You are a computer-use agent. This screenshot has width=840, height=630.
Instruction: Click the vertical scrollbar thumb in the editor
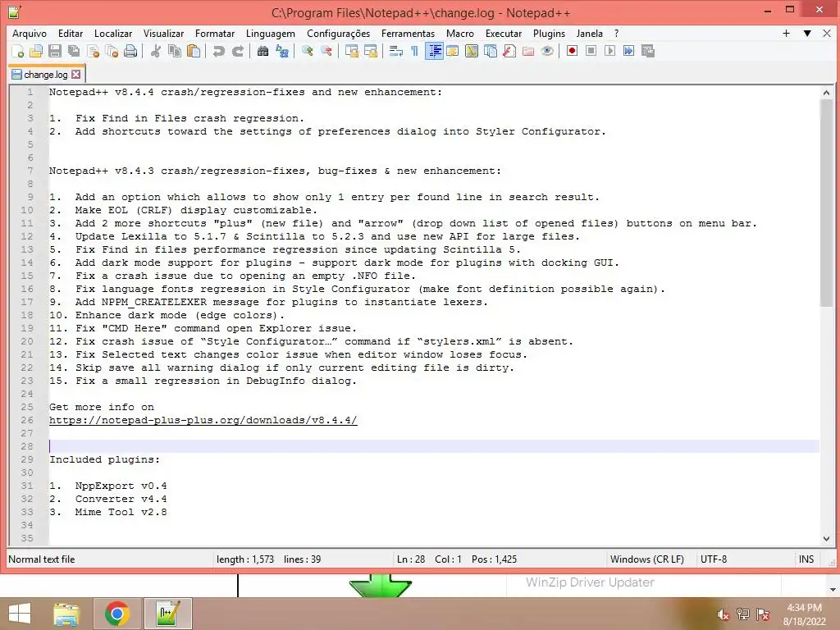826,203
